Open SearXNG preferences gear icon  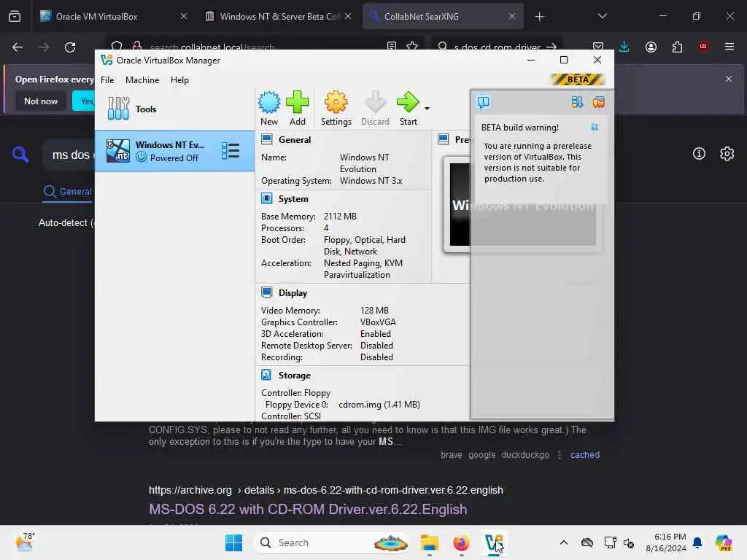pyautogui.click(x=727, y=154)
